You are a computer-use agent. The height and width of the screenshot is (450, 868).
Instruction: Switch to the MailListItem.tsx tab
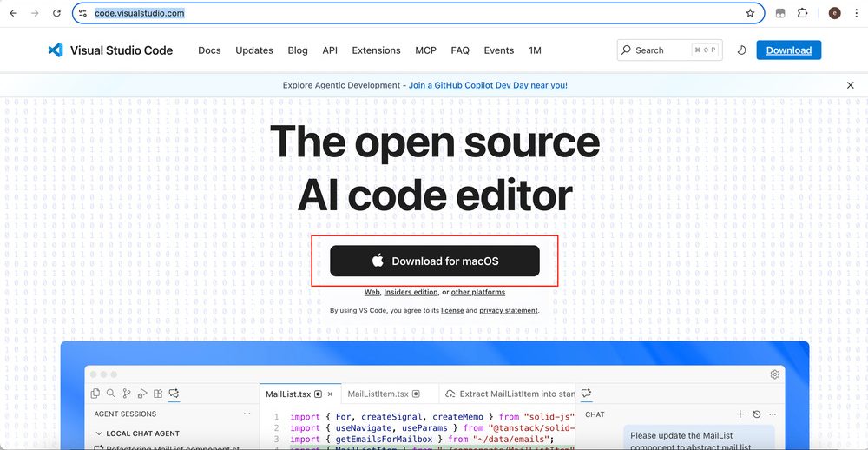[x=378, y=394]
